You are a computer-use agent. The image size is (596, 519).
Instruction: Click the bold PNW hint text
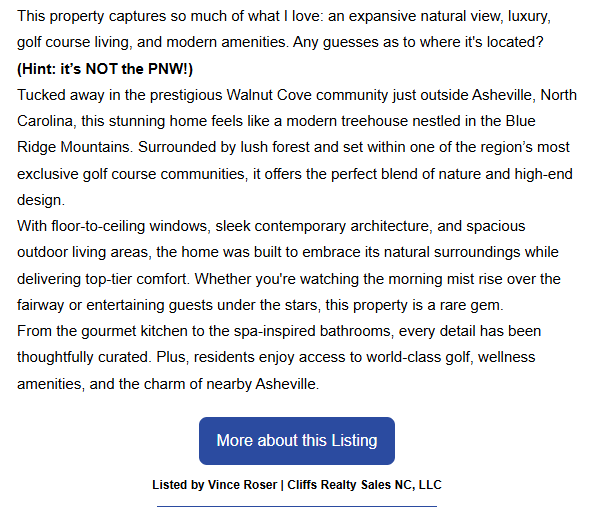point(105,69)
